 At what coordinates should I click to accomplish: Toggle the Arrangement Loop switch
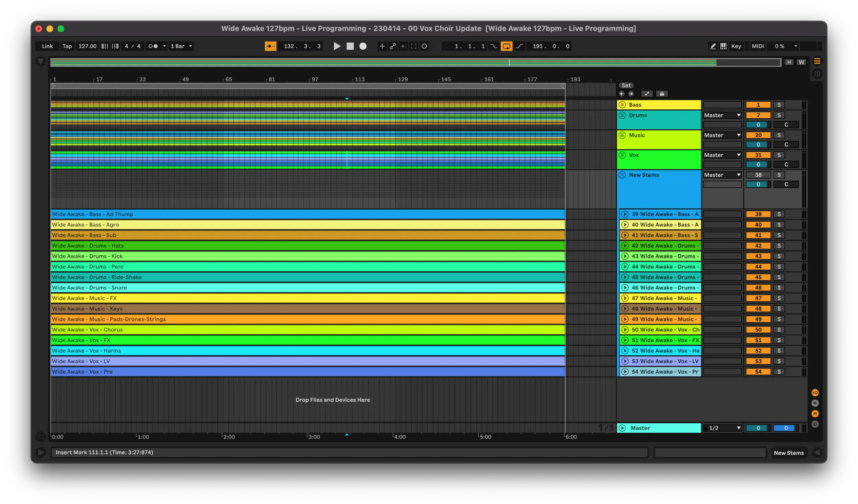pyautogui.click(x=506, y=46)
